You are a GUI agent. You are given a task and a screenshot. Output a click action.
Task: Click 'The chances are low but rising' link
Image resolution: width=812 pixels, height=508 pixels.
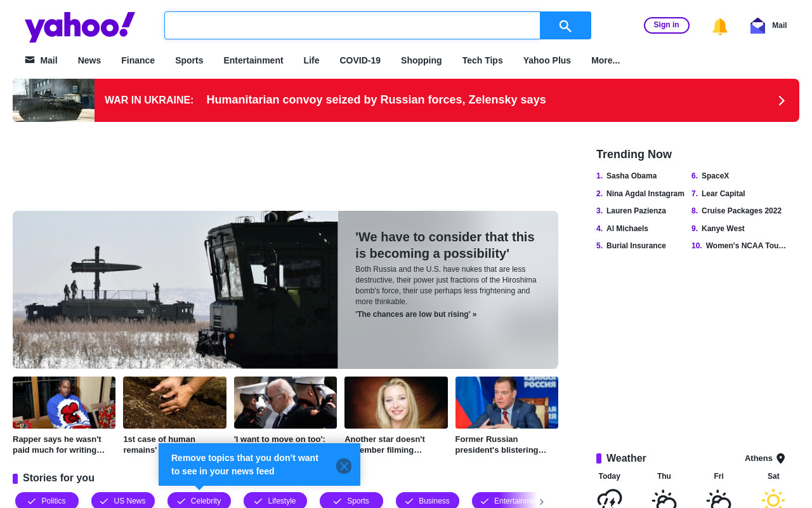pos(416,314)
